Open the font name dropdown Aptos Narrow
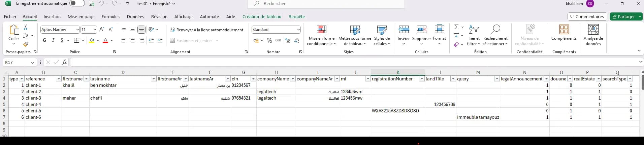This screenshot has width=644, height=145. click(x=77, y=30)
